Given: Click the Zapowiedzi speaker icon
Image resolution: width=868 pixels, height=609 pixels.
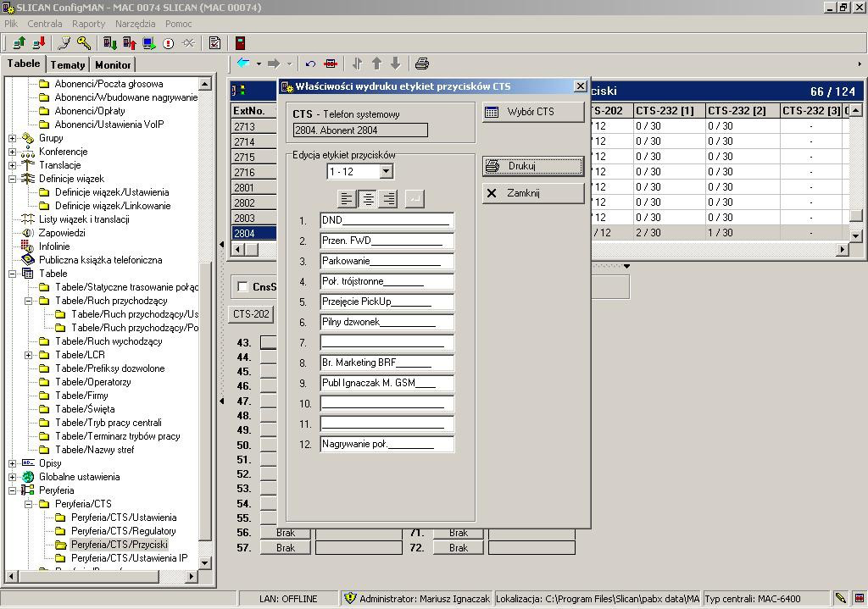Looking at the screenshot, I should click(28, 233).
